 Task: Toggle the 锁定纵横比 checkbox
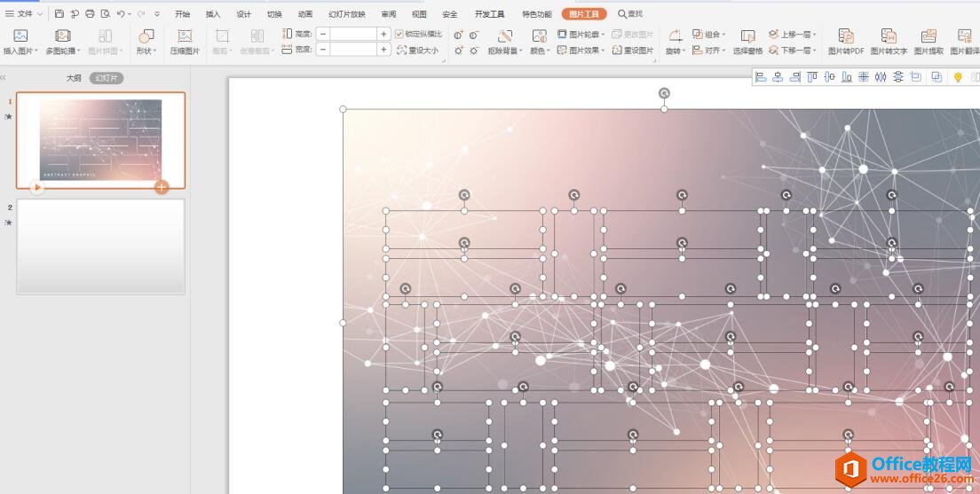point(399,34)
